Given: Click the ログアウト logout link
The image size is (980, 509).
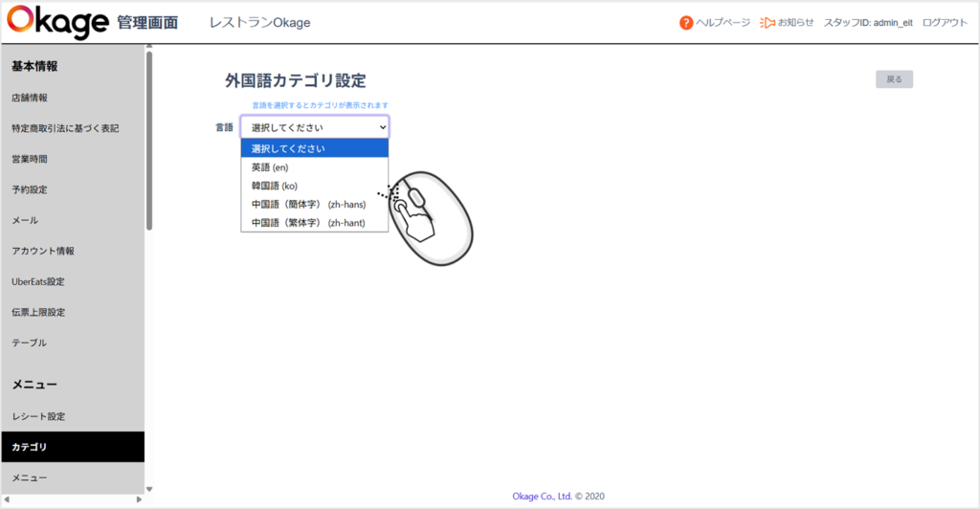Looking at the screenshot, I should click(945, 23).
